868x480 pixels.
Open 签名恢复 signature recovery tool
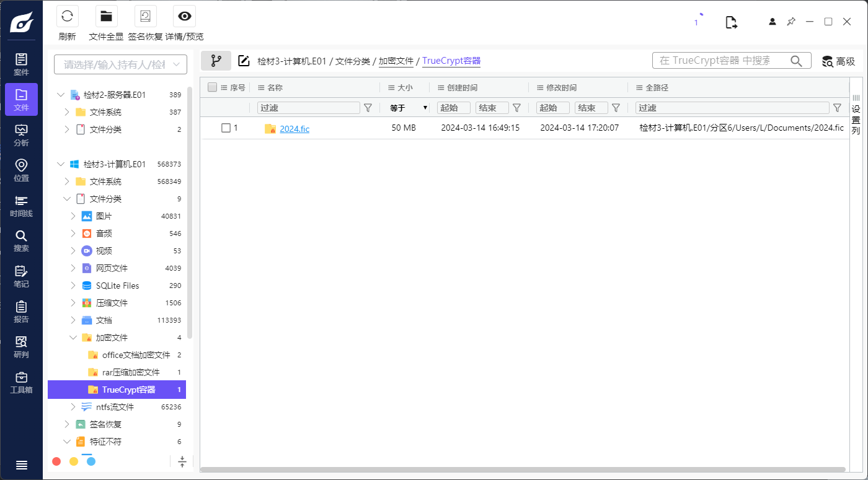(x=145, y=17)
